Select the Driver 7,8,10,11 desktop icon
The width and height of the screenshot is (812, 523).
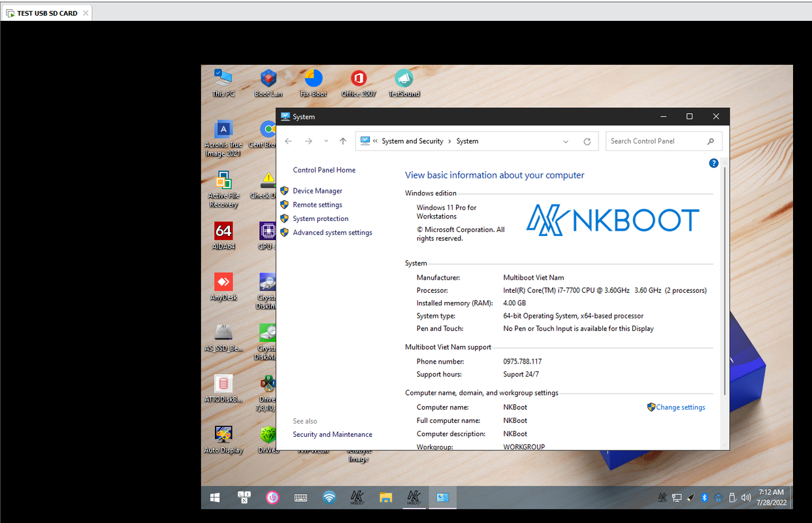[x=267, y=393]
